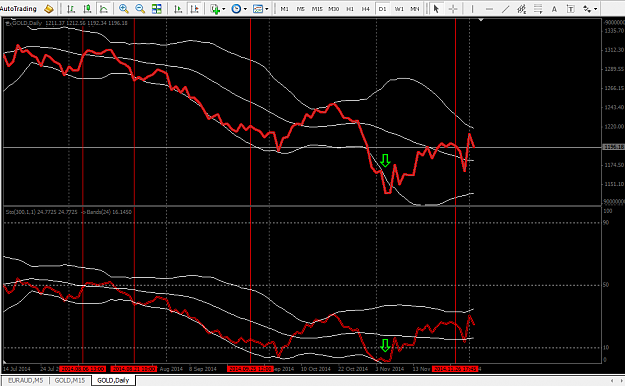Open the arrows objects icon
This screenshot has width=625, height=386.
pos(587,8)
